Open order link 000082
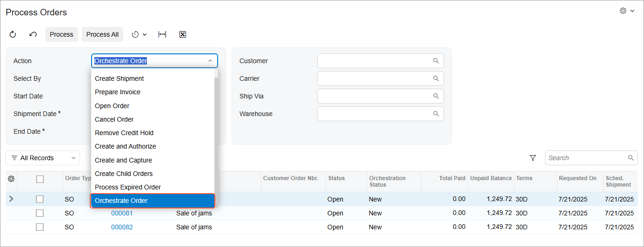Image resolution: width=644 pixels, height=247 pixels. 122,227
